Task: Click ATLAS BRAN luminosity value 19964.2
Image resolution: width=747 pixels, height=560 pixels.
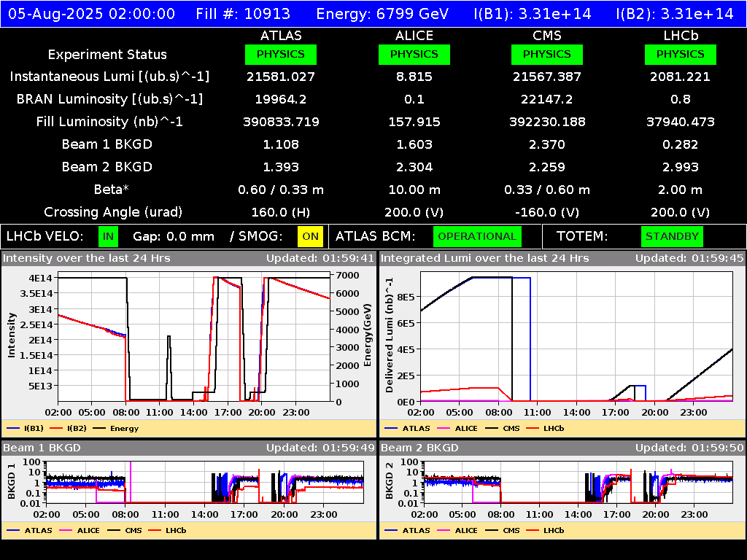Action: pos(281,99)
